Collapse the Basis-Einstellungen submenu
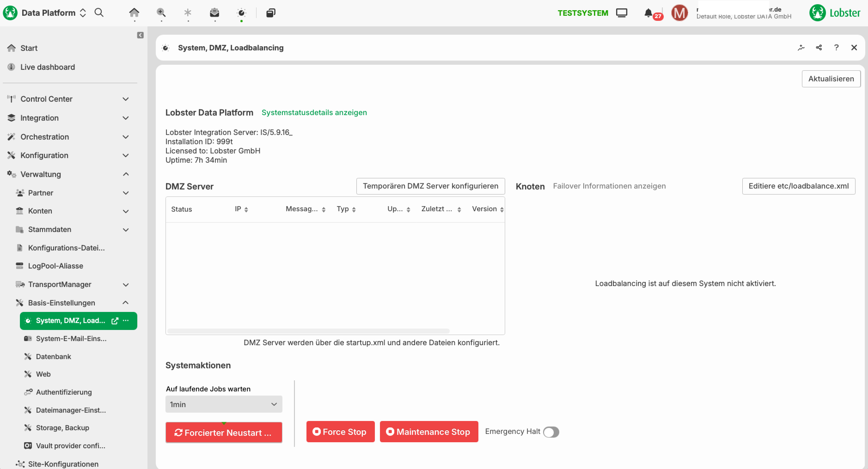The height and width of the screenshot is (469, 868). [125, 303]
